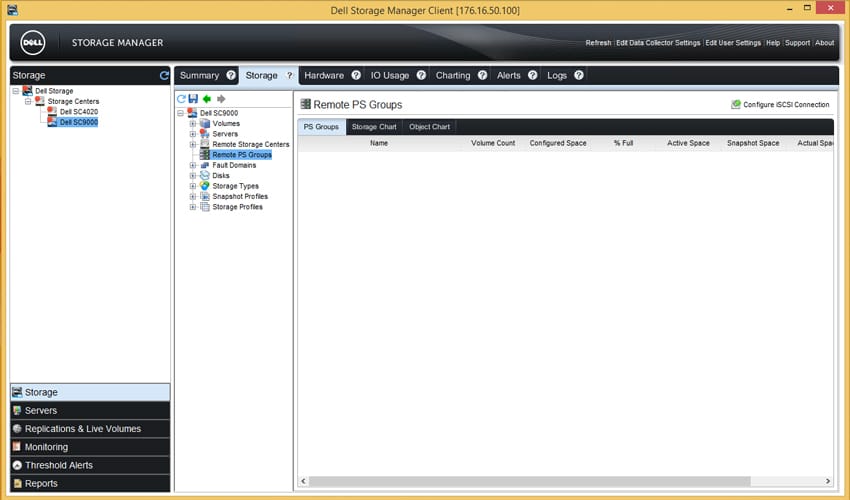Click the Threshold Alerts clock icon
Viewport: 850px width, 500px height.
[17, 465]
